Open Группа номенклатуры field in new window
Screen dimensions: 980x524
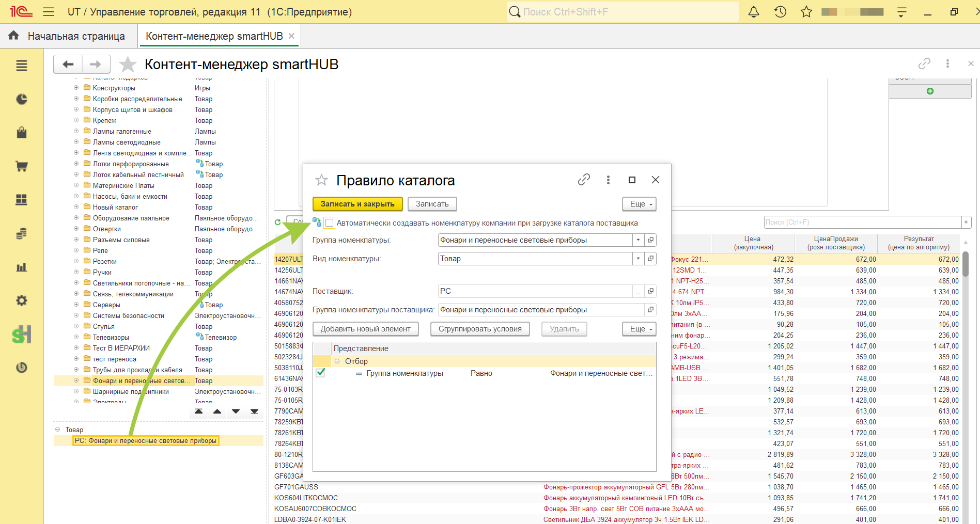pyautogui.click(x=650, y=240)
